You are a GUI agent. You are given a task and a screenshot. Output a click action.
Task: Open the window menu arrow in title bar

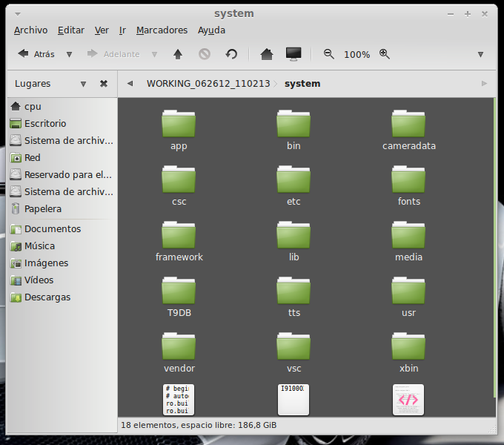click(18, 14)
